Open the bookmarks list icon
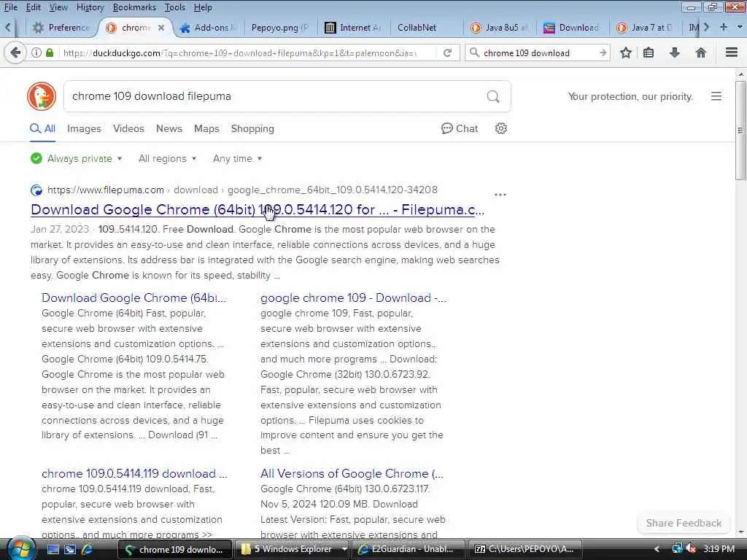This screenshot has width=747, height=560. click(x=649, y=52)
